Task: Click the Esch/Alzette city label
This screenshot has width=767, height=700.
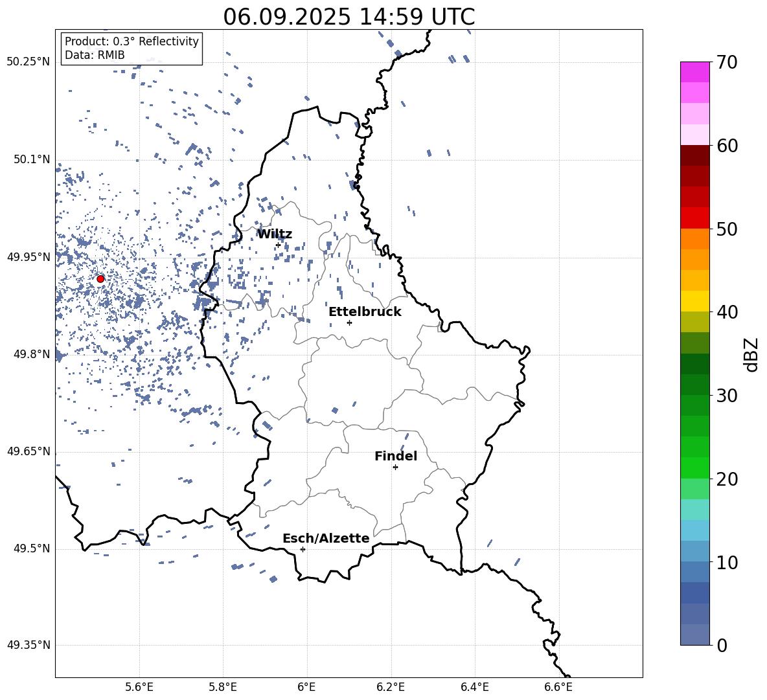Action: (x=326, y=538)
